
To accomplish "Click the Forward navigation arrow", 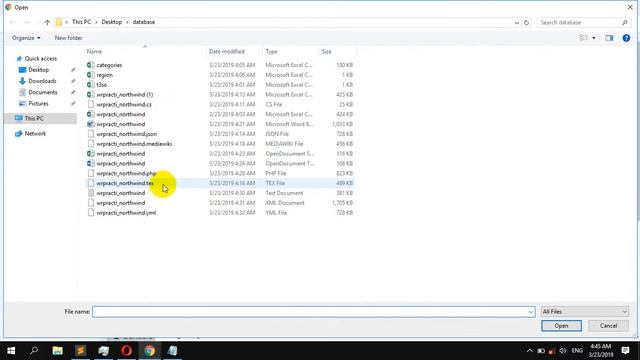I will coord(27,22).
